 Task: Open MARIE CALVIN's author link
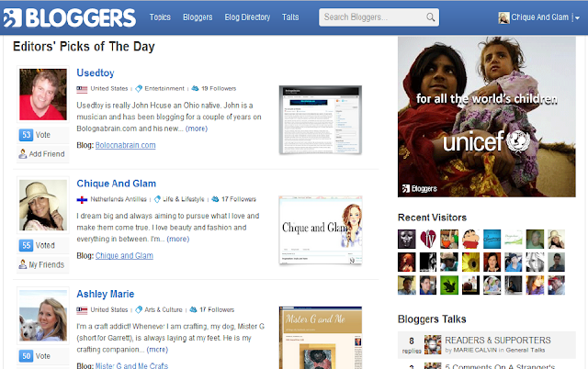click(x=475, y=350)
